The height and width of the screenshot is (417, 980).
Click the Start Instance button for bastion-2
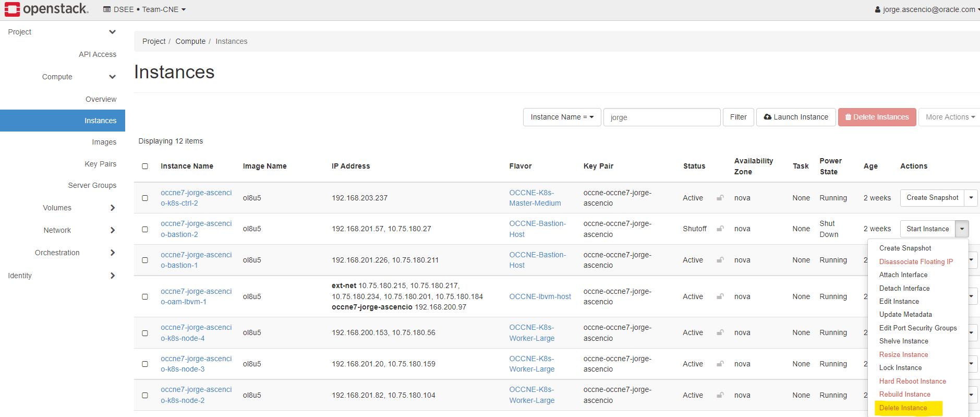pos(928,229)
